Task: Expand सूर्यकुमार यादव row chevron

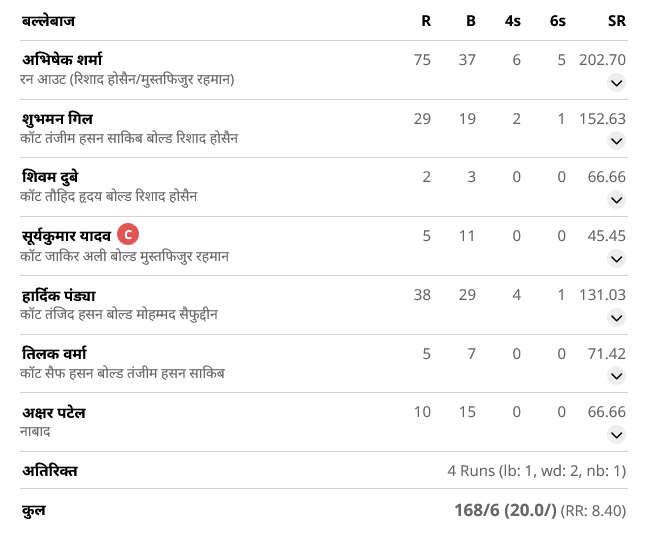Action: coord(616,259)
